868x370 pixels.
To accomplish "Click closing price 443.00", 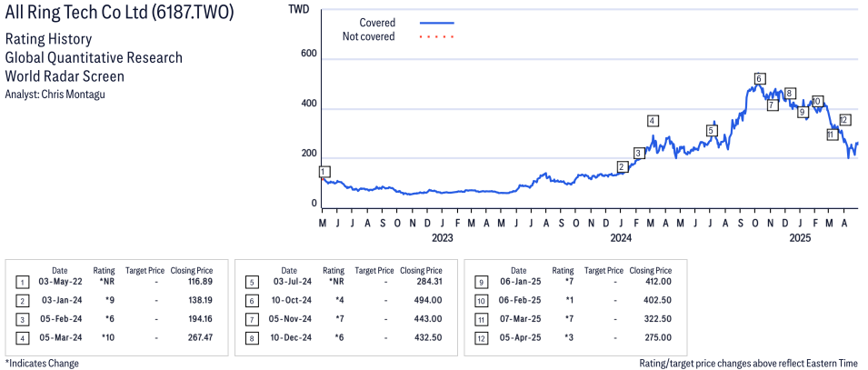I will (429, 318).
